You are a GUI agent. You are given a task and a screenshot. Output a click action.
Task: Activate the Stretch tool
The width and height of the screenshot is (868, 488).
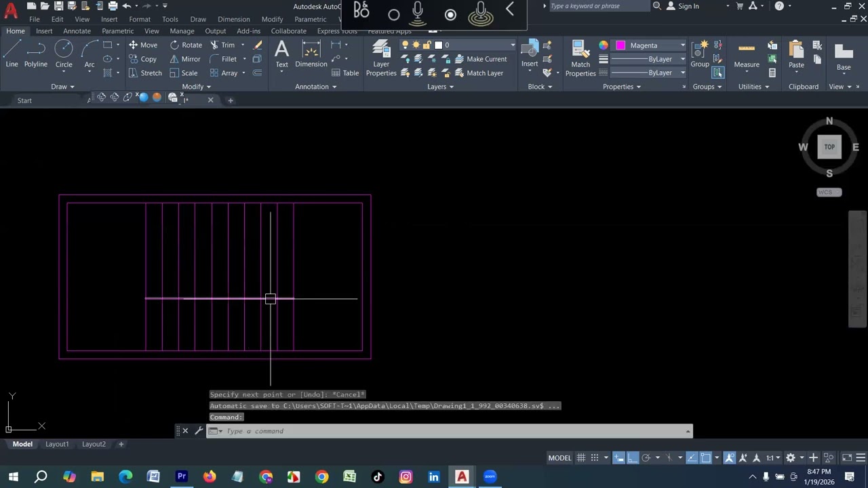pos(145,73)
